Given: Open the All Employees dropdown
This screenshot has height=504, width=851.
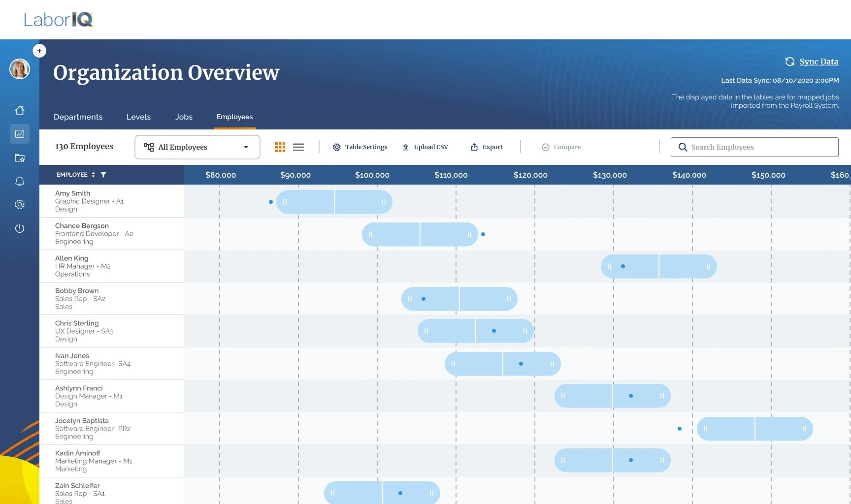Looking at the screenshot, I should 197,147.
